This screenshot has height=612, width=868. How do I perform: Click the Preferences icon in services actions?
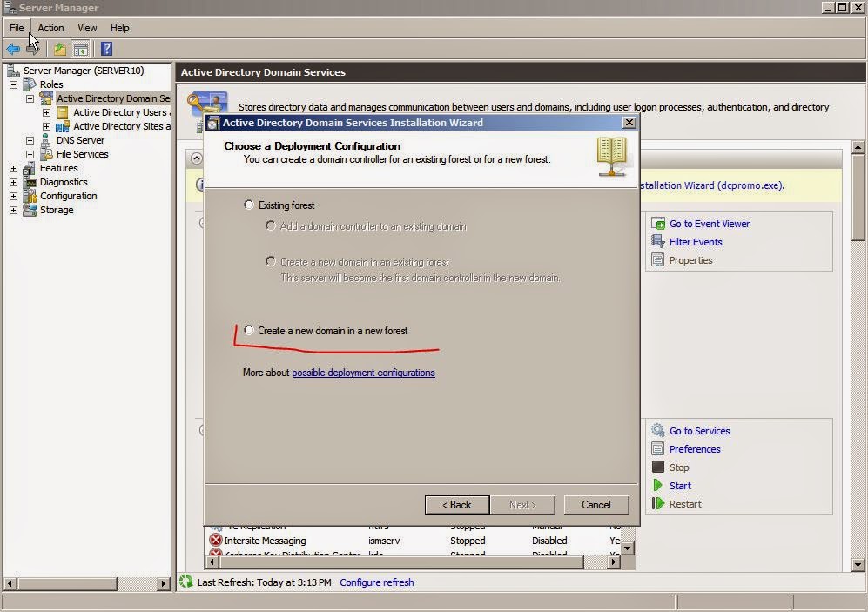(x=658, y=448)
